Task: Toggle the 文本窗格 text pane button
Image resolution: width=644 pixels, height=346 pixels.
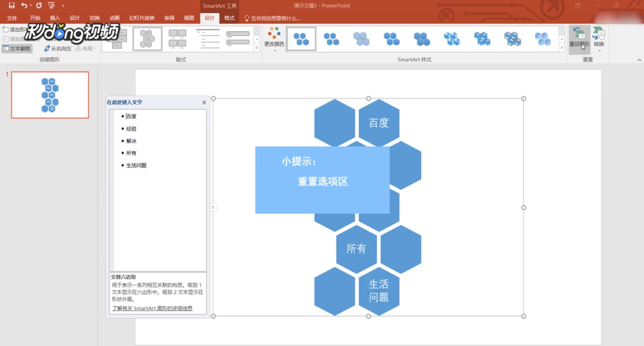Action: click(x=17, y=49)
